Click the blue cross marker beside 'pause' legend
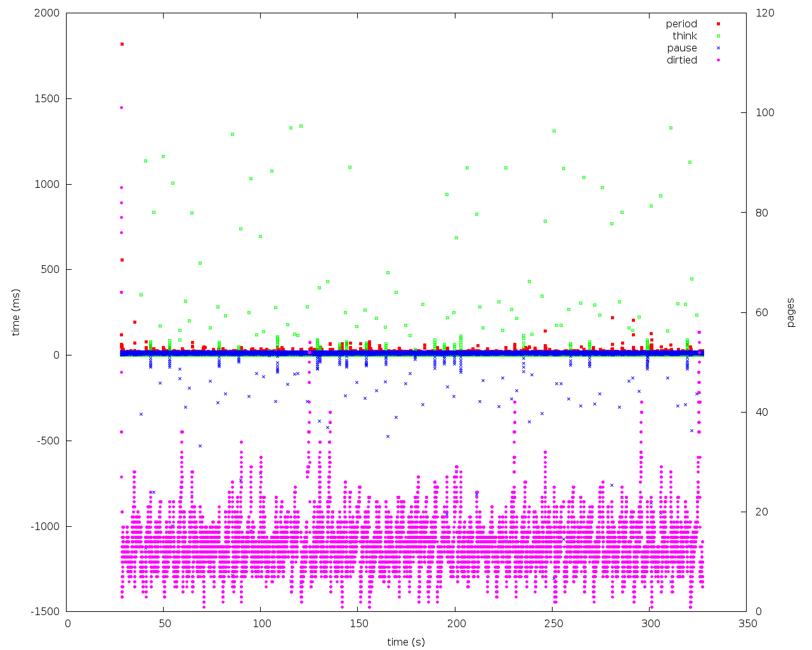 tap(717, 48)
